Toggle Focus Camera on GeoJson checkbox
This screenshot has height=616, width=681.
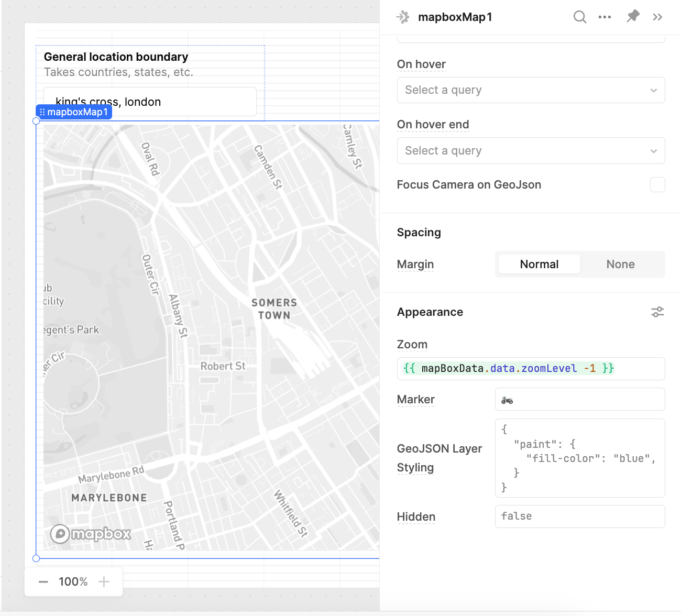click(x=657, y=184)
